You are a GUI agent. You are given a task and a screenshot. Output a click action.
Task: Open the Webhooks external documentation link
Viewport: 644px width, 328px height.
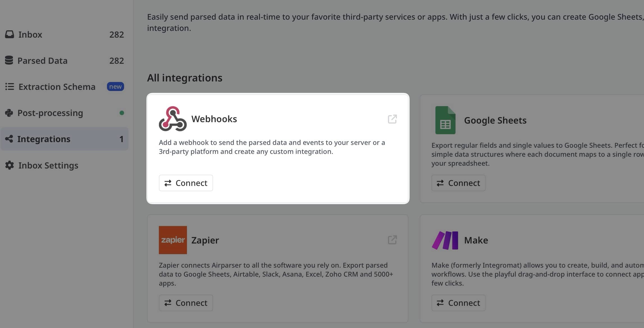(392, 119)
